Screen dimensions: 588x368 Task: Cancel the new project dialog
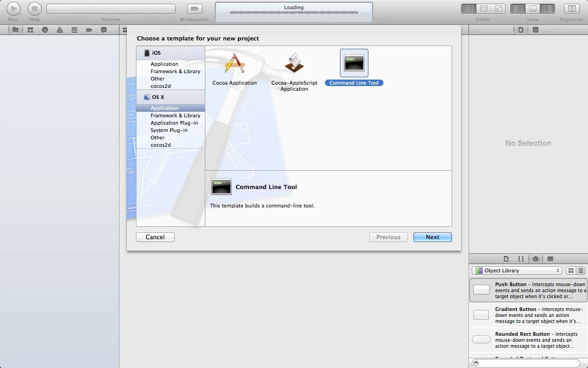[x=155, y=237]
